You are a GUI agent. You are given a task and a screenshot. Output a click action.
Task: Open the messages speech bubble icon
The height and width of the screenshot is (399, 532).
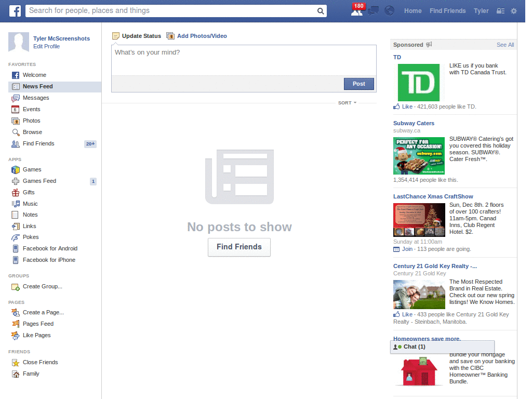tap(373, 11)
